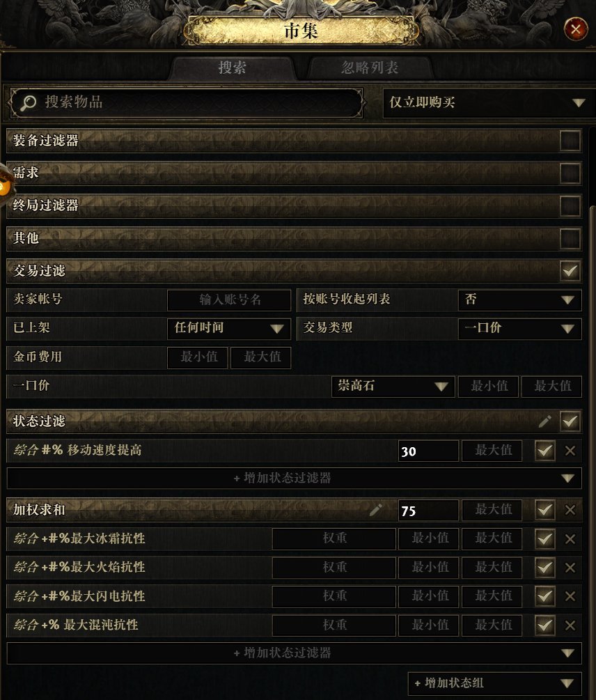Screen dimensions: 596x700
Task: Expand the 任何时间 listed-time dropdown
Action: click(229, 329)
